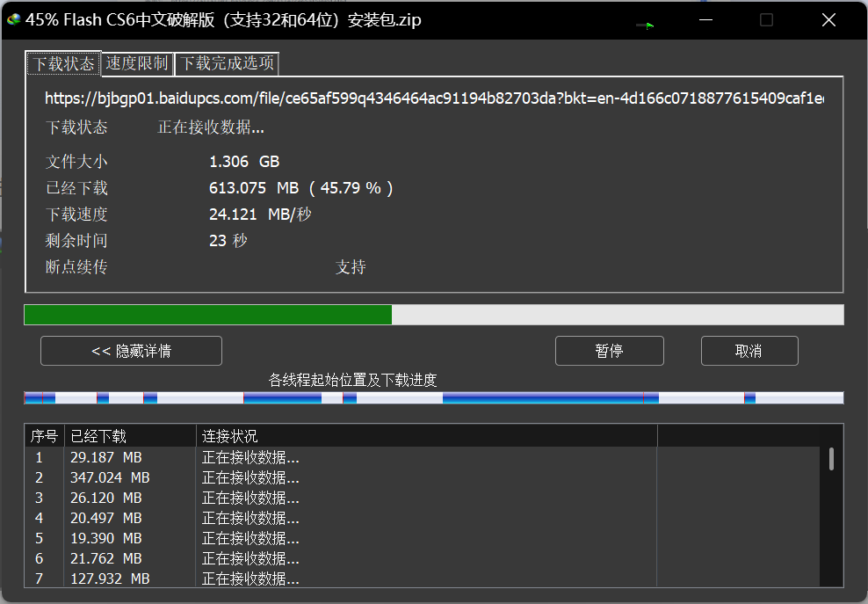Viewport: 868px width, 604px height.
Task: Click the connection list scrollbar thumb
Action: 831,459
